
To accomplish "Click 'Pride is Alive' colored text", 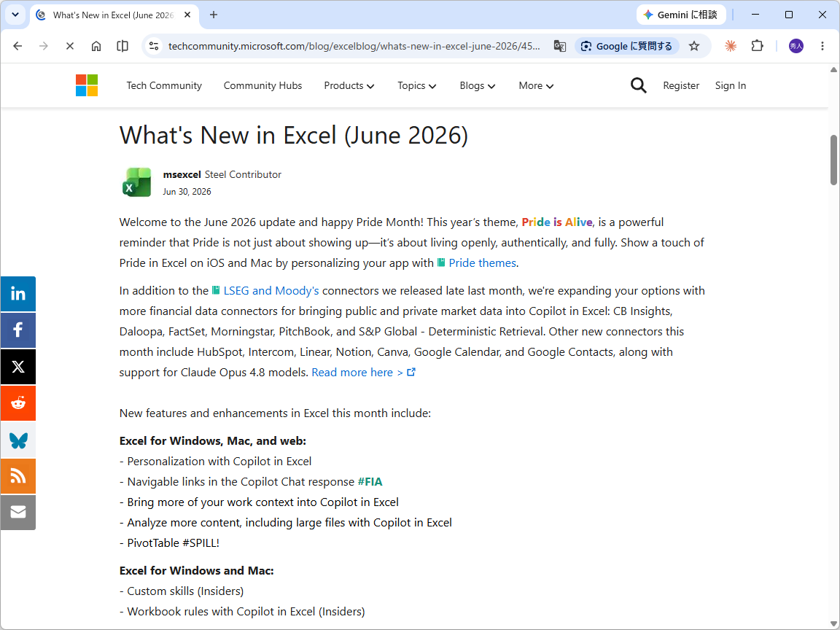I will (x=557, y=222).
